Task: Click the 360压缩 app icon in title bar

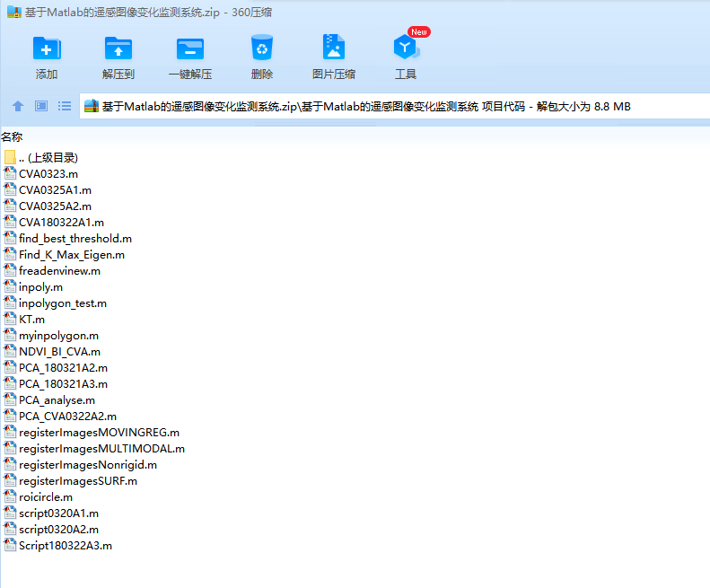Action: pos(14,13)
